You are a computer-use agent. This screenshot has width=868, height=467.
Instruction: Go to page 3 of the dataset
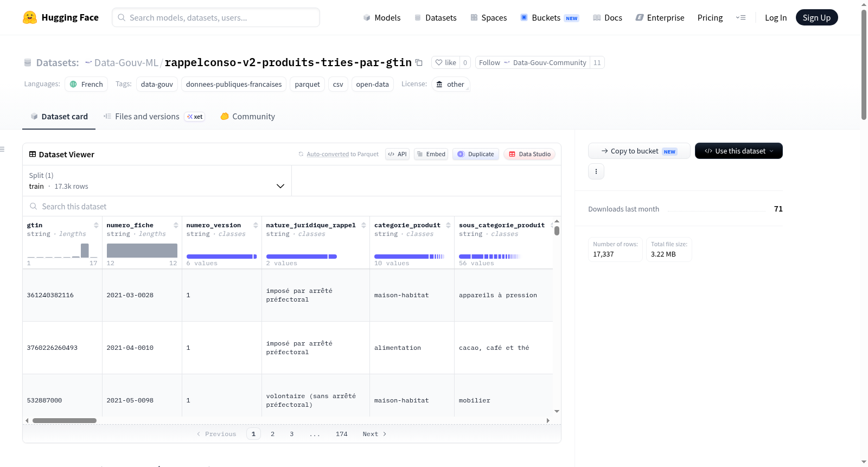click(291, 434)
